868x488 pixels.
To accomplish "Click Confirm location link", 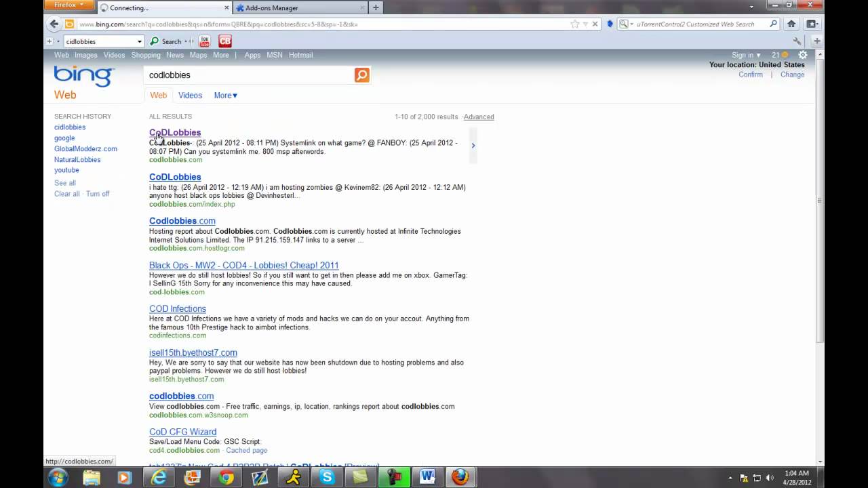I will (x=751, y=75).
